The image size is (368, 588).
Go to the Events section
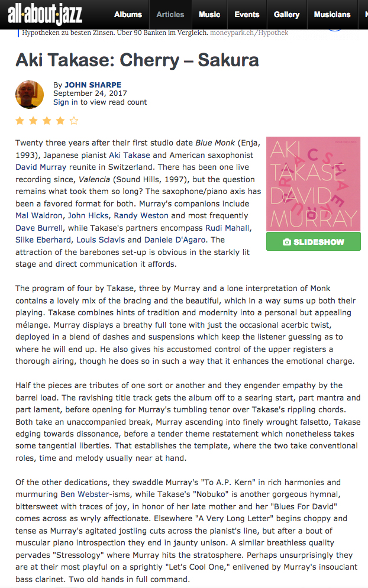[x=247, y=15]
